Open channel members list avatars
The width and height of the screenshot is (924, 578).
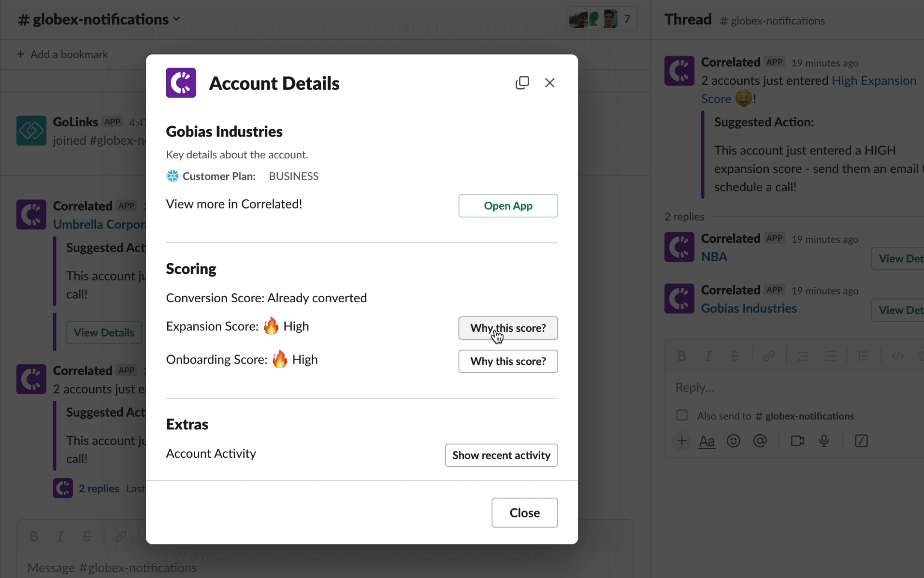coord(602,19)
